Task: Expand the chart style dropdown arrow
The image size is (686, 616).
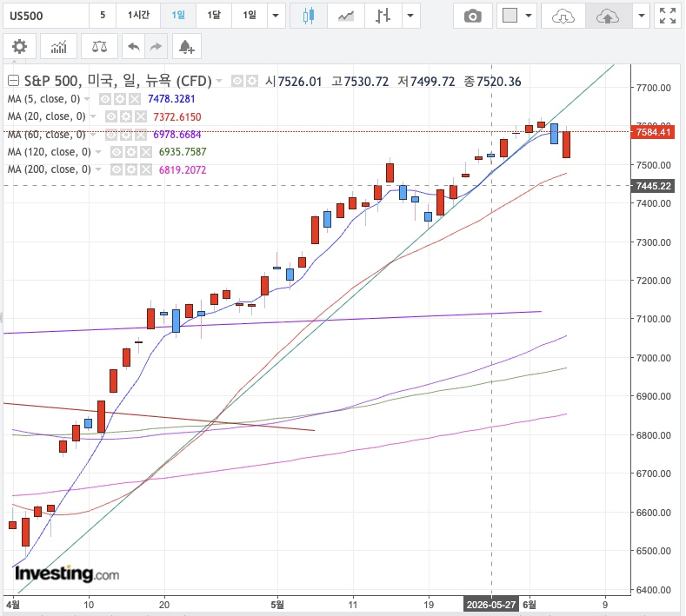Action: point(410,17)
